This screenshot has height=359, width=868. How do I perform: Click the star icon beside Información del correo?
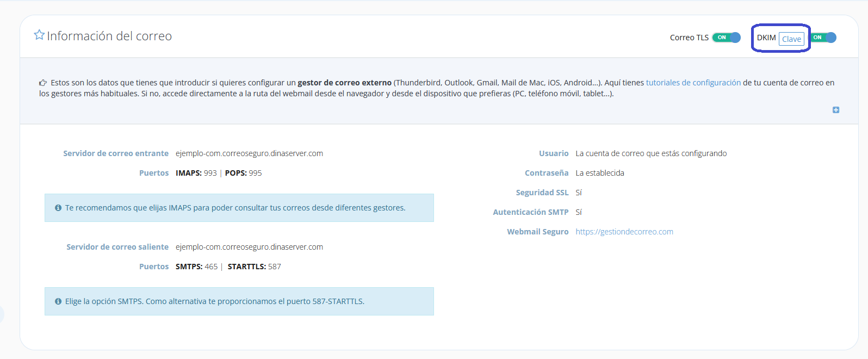click(39, 35)
